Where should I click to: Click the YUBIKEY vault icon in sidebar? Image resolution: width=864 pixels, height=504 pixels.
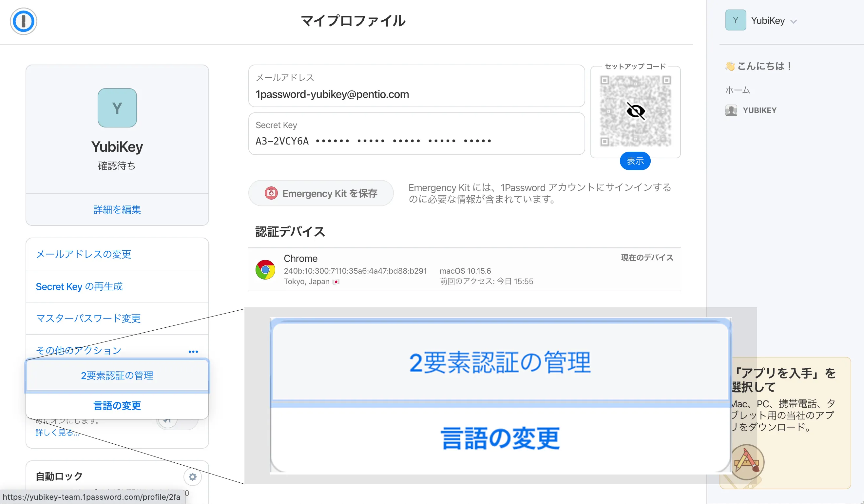click(x=731, y=110)
